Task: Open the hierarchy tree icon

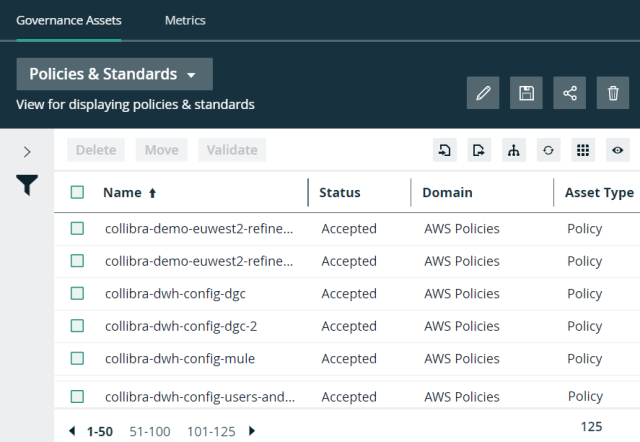Action: click(x=514, y=150)
